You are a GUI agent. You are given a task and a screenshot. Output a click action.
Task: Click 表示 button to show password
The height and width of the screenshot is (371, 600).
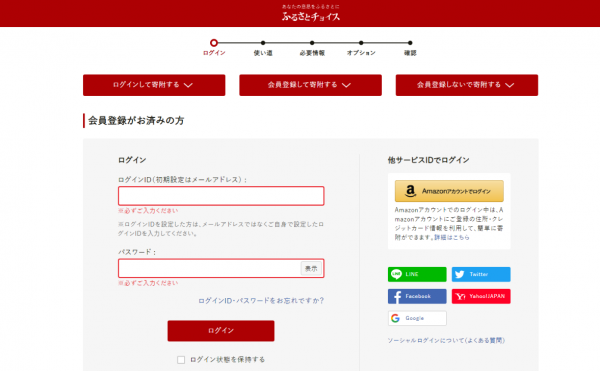pos(311,268)
